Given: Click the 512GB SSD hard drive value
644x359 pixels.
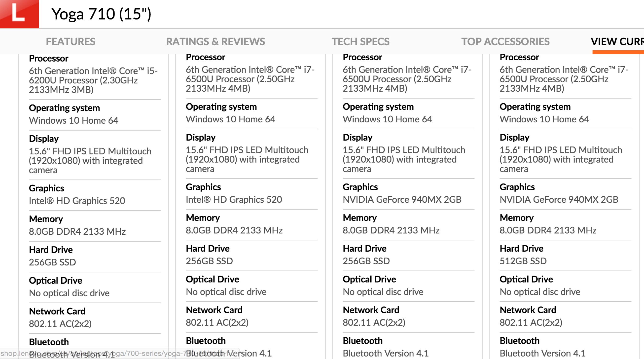Looking at the screenshot, I should [x=523, y=261].
